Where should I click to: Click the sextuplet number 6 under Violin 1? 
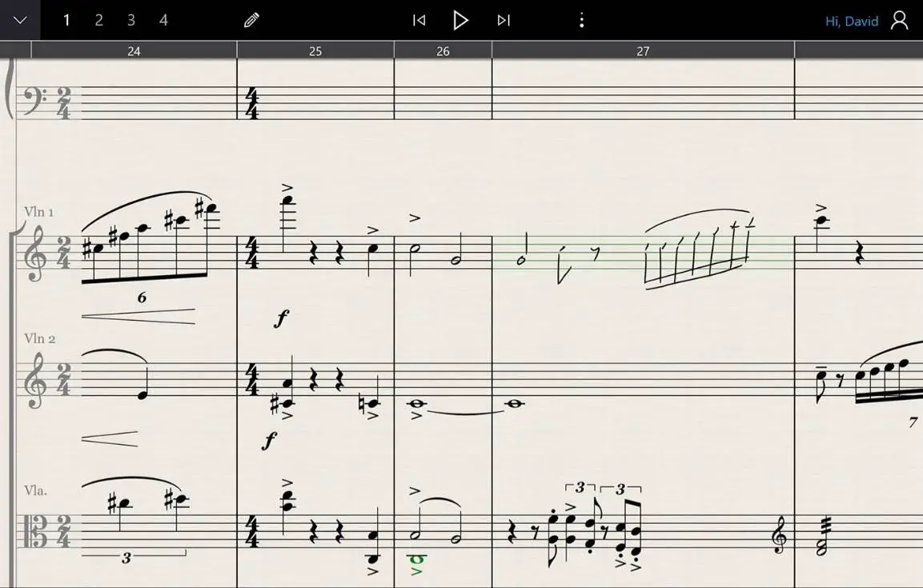tap(142, 298)
